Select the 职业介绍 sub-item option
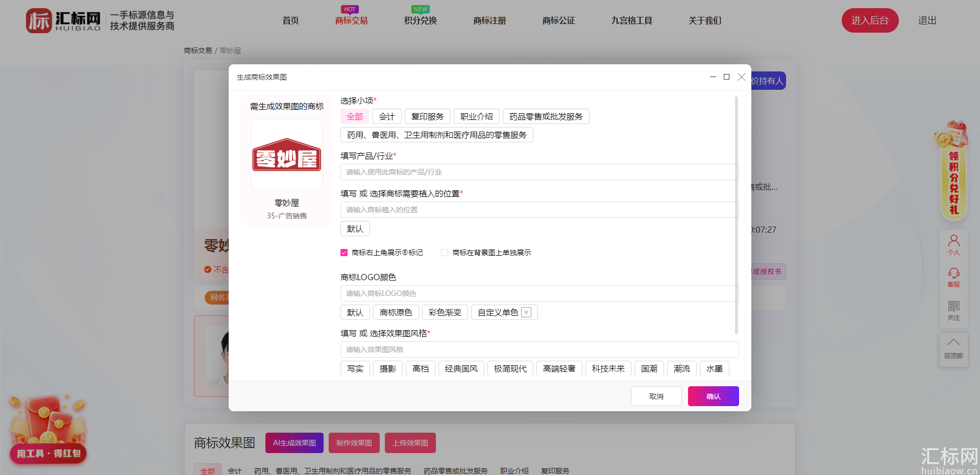Image resolution: width=980 pixels, height=475 pixels. point(477,116)
